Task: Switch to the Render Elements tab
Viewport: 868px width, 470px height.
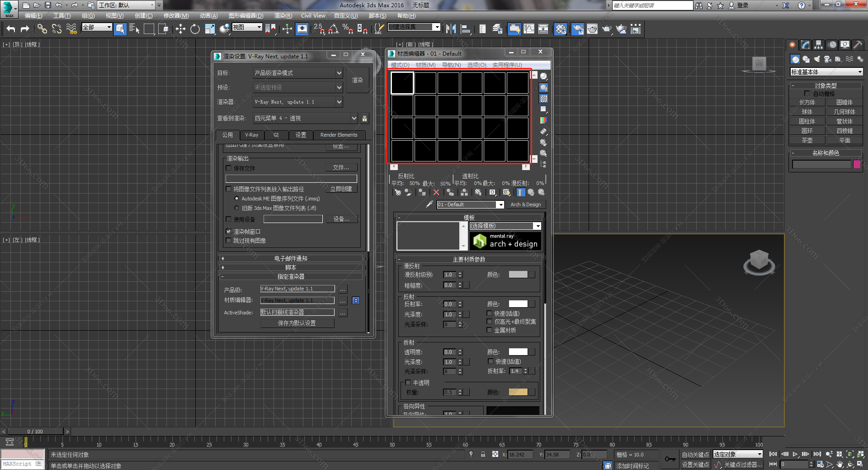Action: click(x=339, y=135)
